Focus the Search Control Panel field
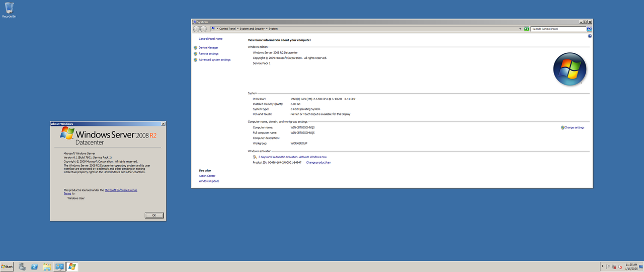This screenshot has height=272, width=644. [558, 29]
